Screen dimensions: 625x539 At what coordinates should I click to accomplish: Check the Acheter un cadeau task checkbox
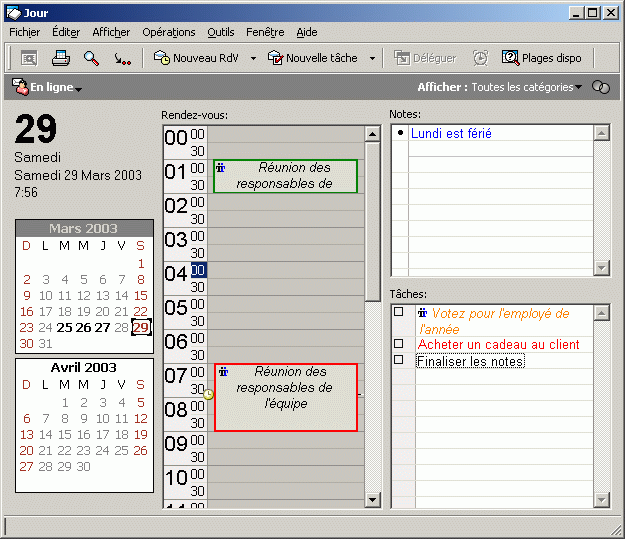tap(399, 344)
